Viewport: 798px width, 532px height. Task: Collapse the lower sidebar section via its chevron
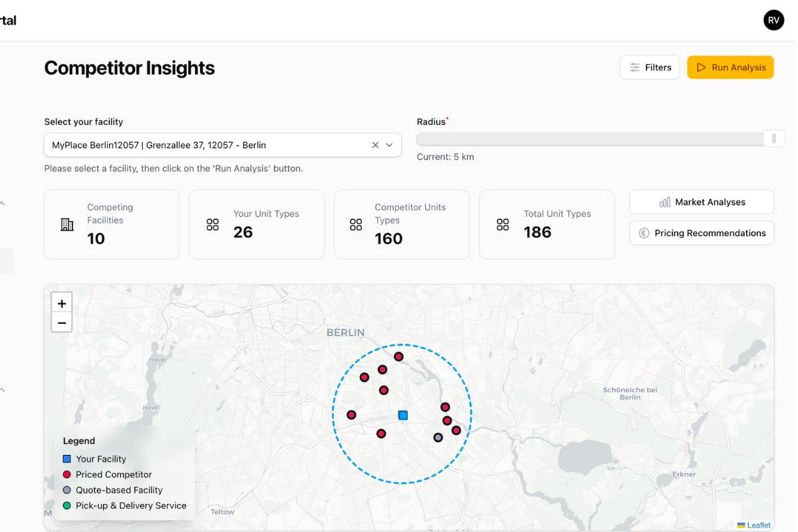pyautogui.click(x=2, y=389)
